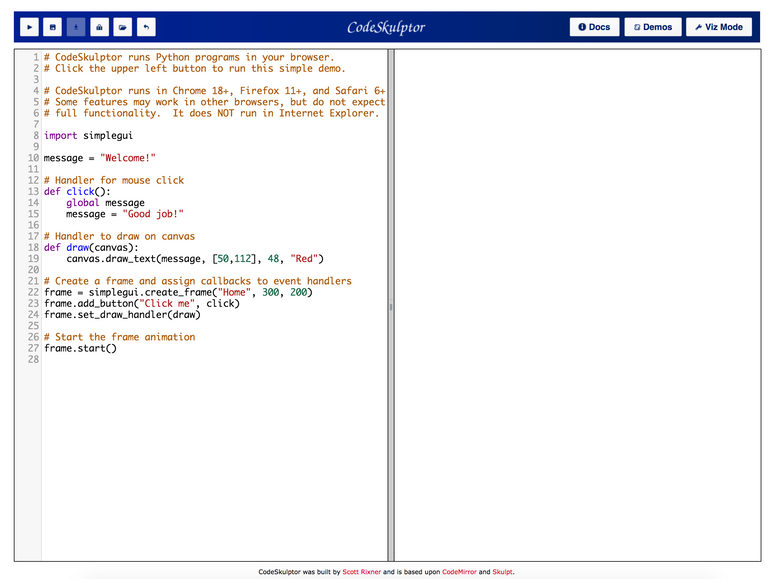Click the '# Start the frame animation' comment
768x579 pixels.
tap(119, 338)
